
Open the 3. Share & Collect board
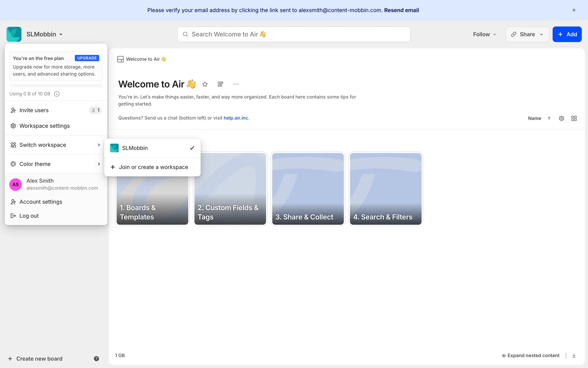[x=308, y=189]
